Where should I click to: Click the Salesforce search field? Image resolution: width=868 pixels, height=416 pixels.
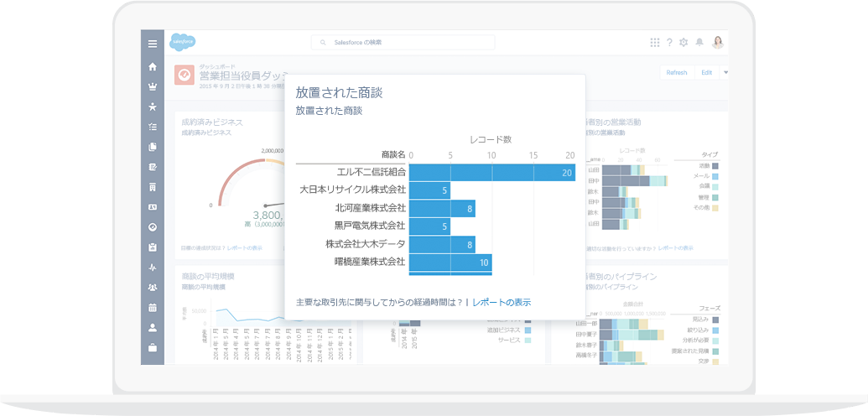(x=403, y=43)
